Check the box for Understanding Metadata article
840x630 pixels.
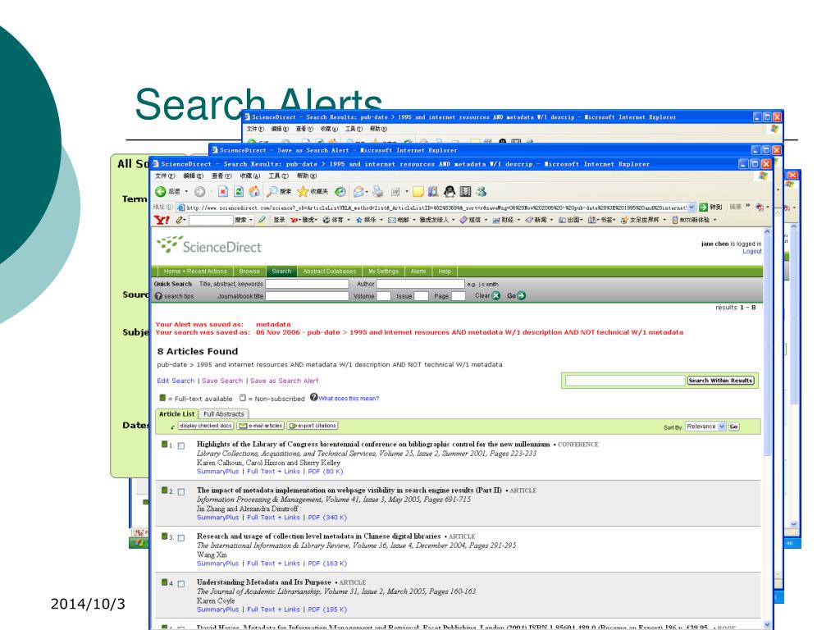click(181, 584)
